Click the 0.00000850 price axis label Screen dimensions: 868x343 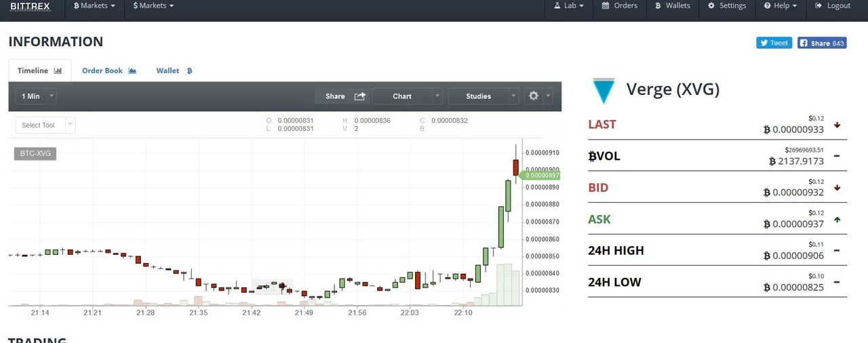point(542,256)
